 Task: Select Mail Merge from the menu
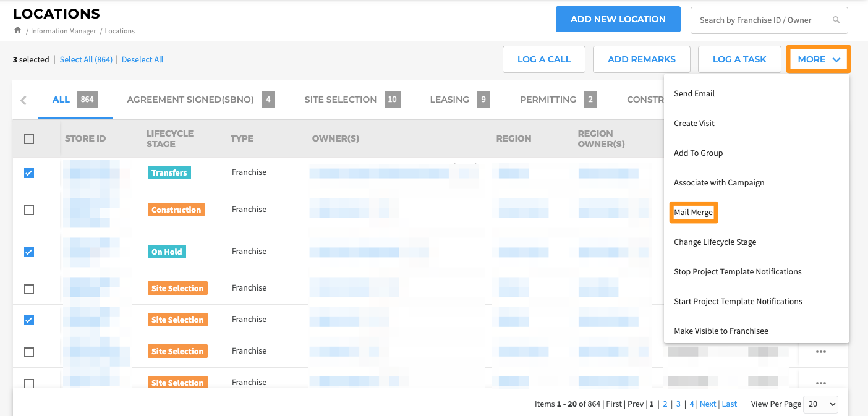click(x=693, y=213)
